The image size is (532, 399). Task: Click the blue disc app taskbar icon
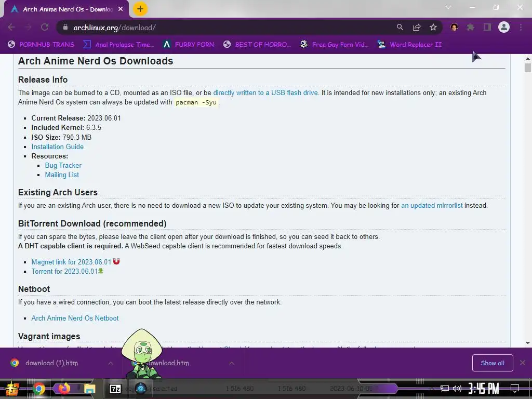141,388
